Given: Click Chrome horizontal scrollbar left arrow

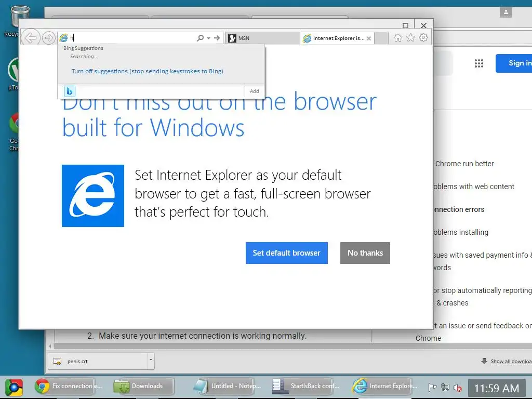Looking at the screenshot, I should (50, 347).
